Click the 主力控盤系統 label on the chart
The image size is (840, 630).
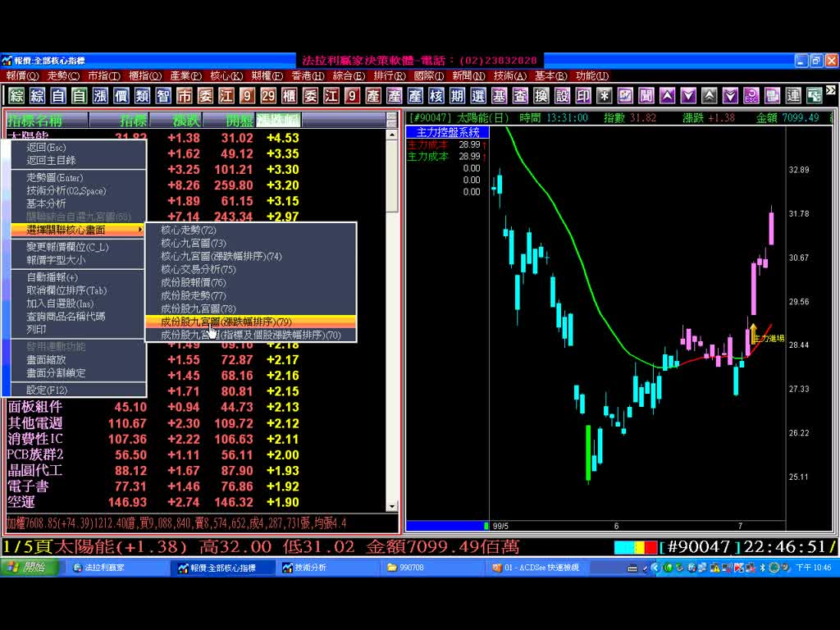pos(447,132)
